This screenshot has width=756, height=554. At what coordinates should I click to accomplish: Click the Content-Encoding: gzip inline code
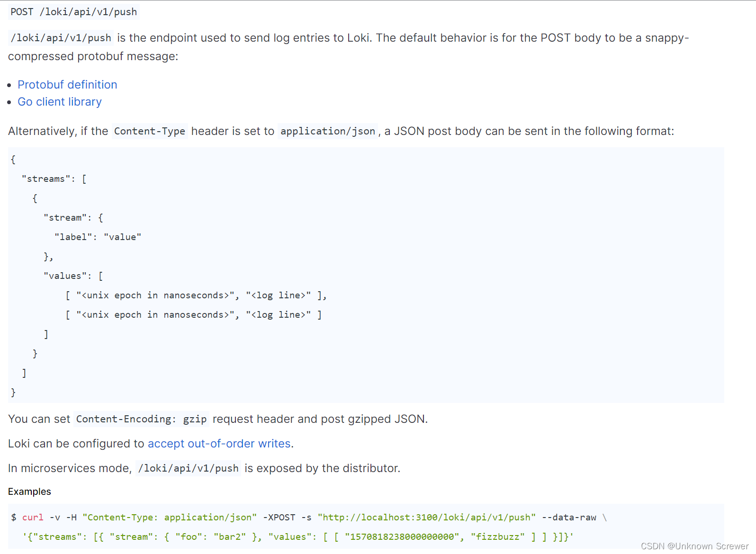pos(142,419)
